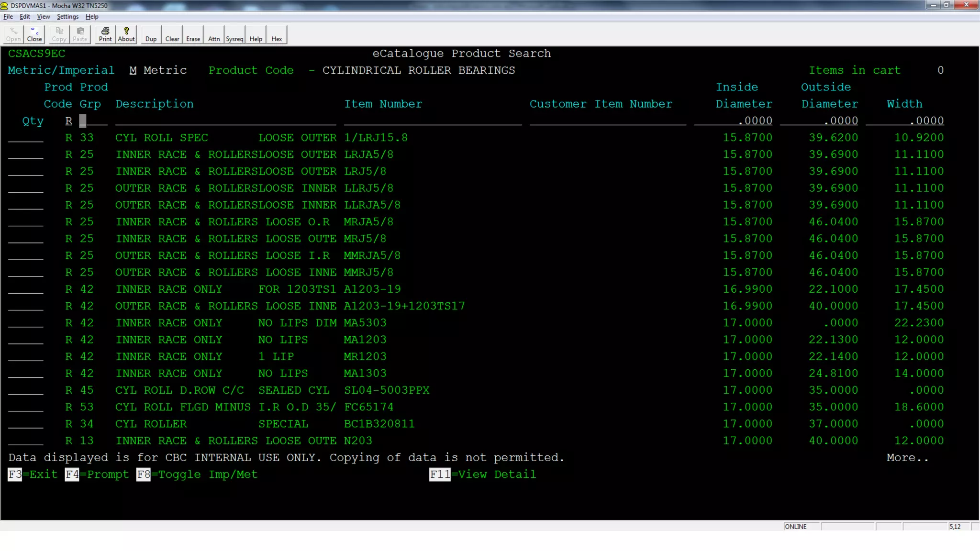
Task: Open the Settings menu
Action: [67, 16]
